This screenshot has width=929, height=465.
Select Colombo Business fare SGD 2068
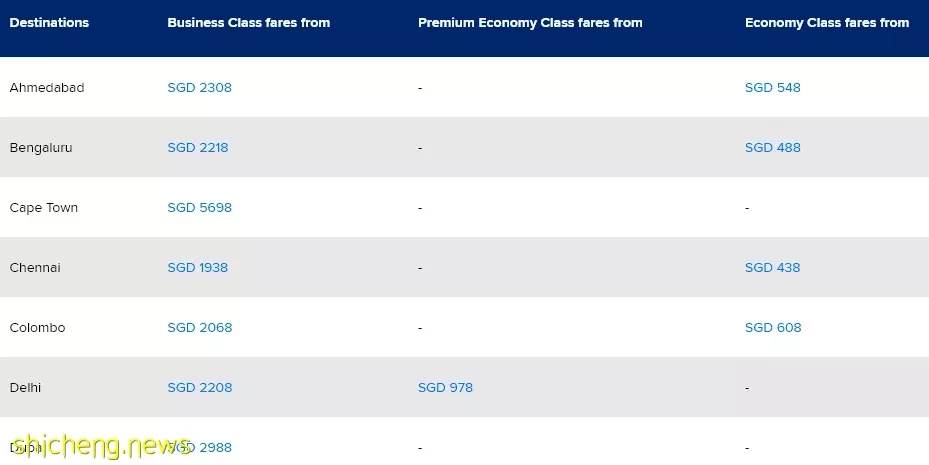200,328
